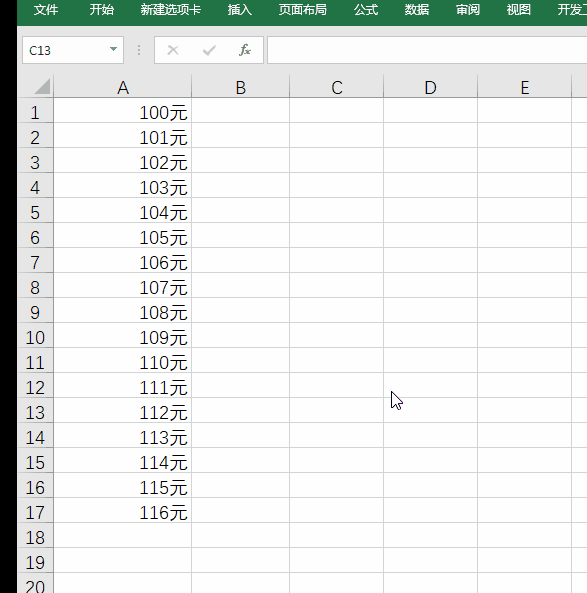The height and width of the screenshot is (593, 587).
Task: Open the 新建选项卡 ribbon tab
Action: click(171, 10)
